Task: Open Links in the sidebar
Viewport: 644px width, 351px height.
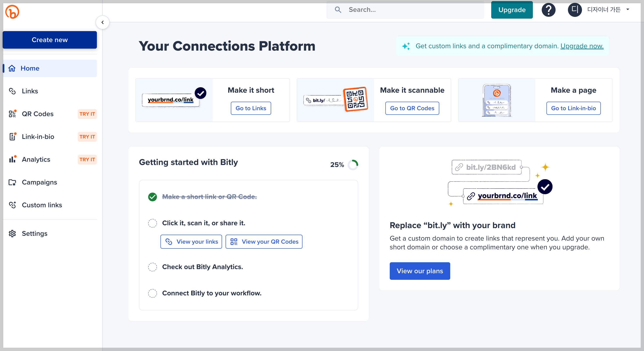Action: coord(30,91)
